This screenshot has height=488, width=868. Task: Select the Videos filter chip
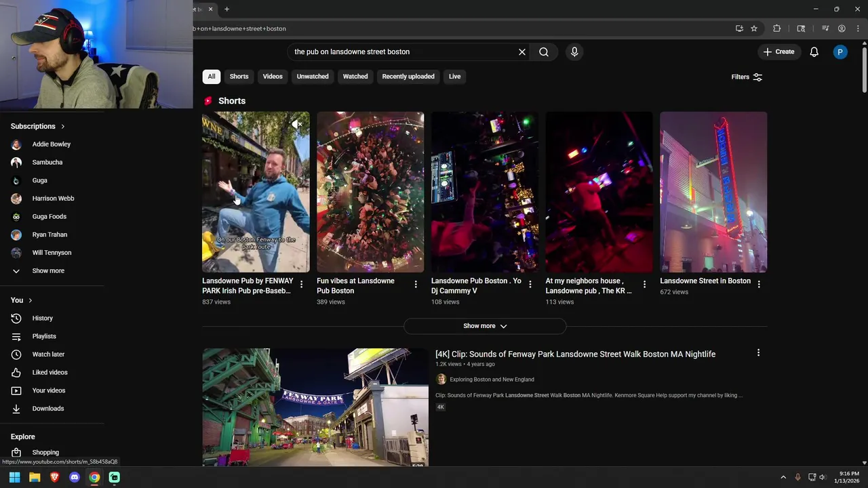273,77
